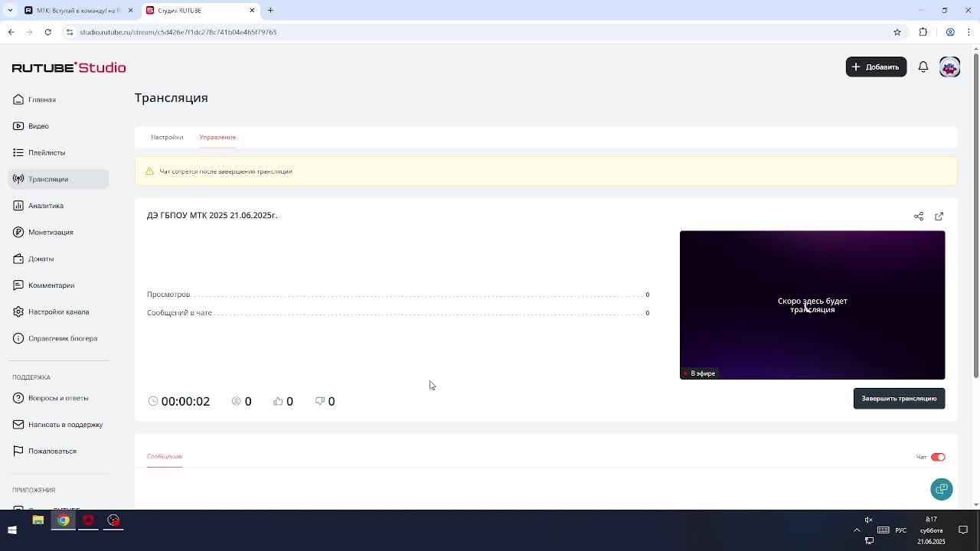Viewport: 980px width, 551px height.
Task: Click the gear icon beside Настройки канала
Action: (x=18, y=311)
